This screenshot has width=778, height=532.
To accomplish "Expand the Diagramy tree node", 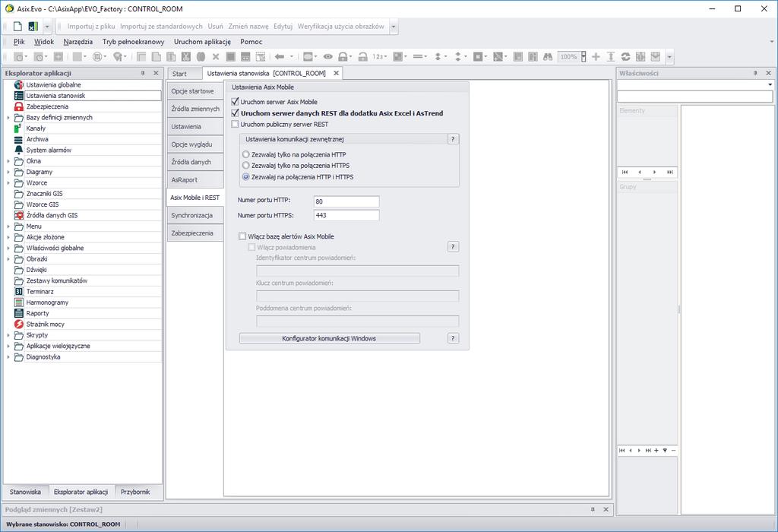I will (8, 173).
